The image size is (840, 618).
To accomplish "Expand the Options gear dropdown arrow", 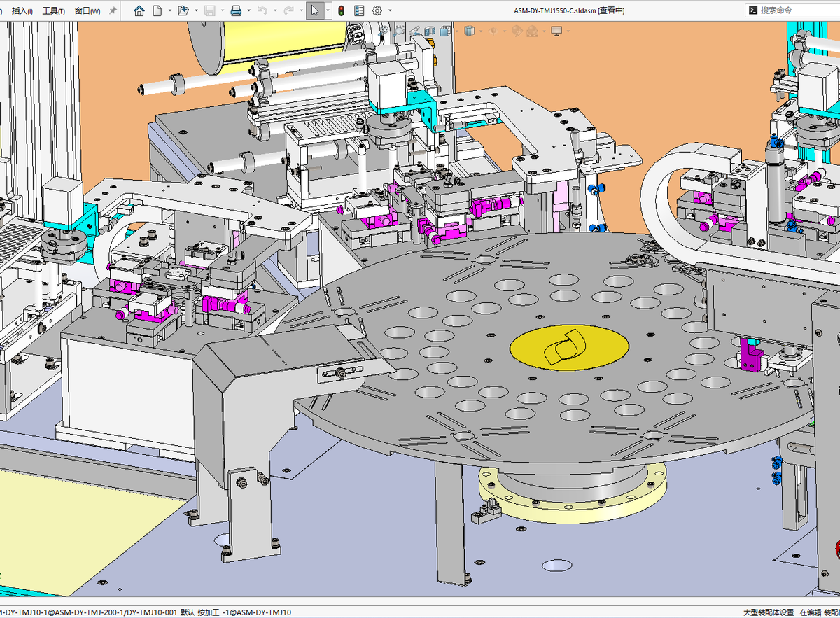I will (x=390, y=11).
